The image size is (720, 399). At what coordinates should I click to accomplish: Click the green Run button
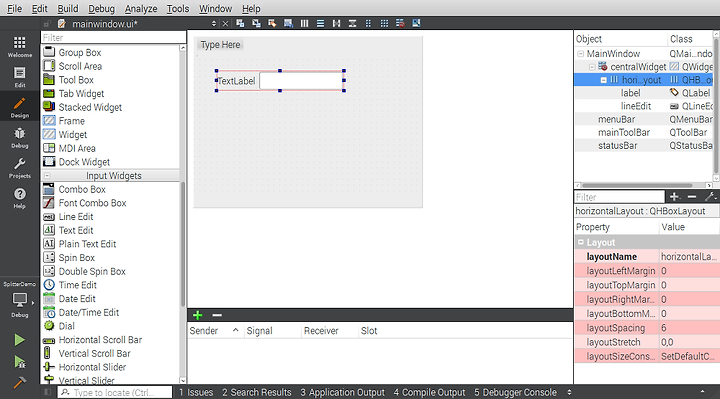[x=19, y=340]
